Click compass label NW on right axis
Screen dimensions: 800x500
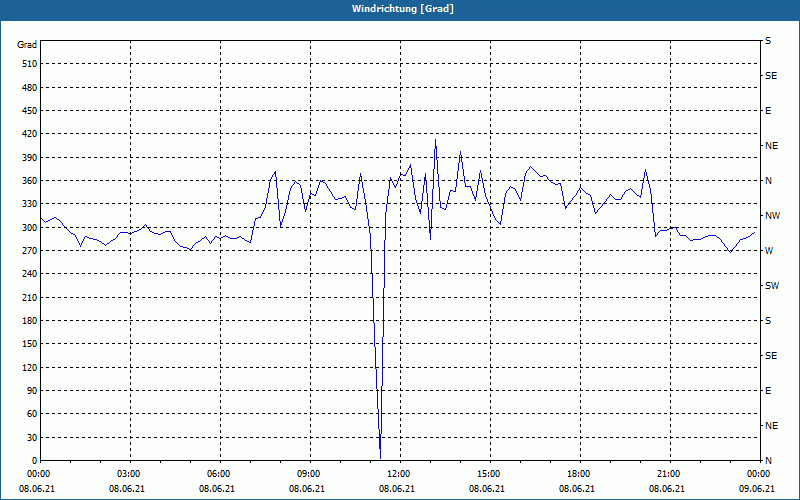[773, 216]
